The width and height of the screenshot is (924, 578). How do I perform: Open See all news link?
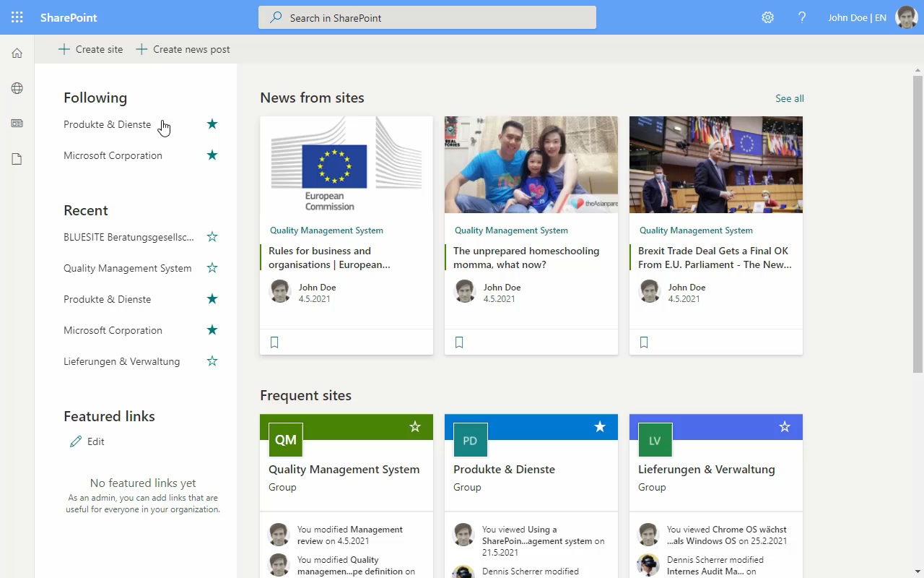coord(790,98)
